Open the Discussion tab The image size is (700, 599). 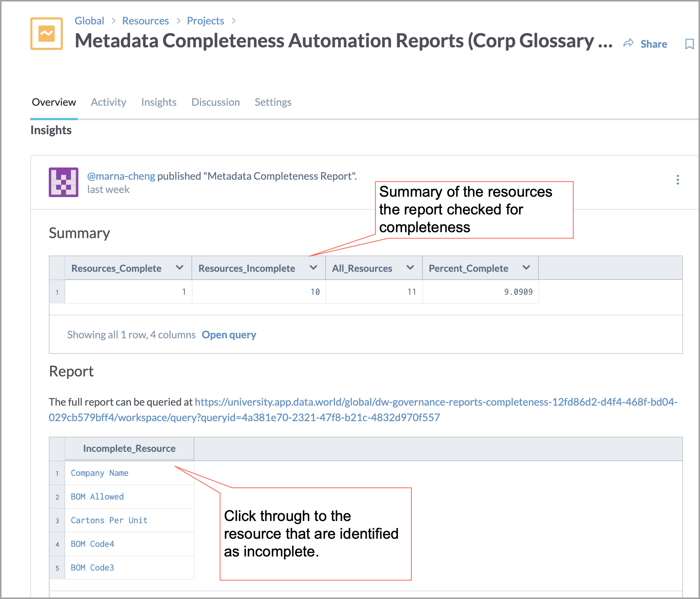[x=215, y=102]
